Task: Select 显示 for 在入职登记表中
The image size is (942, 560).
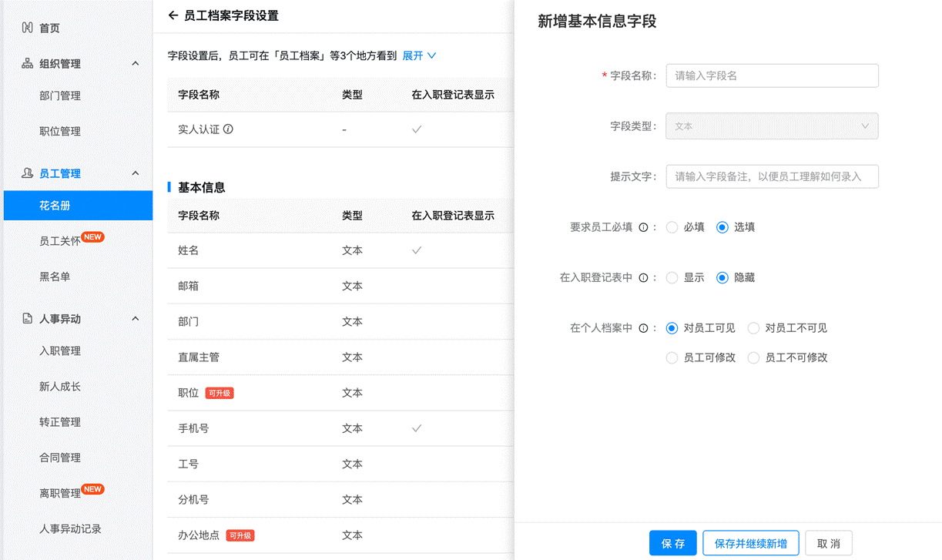Action: 672,278
